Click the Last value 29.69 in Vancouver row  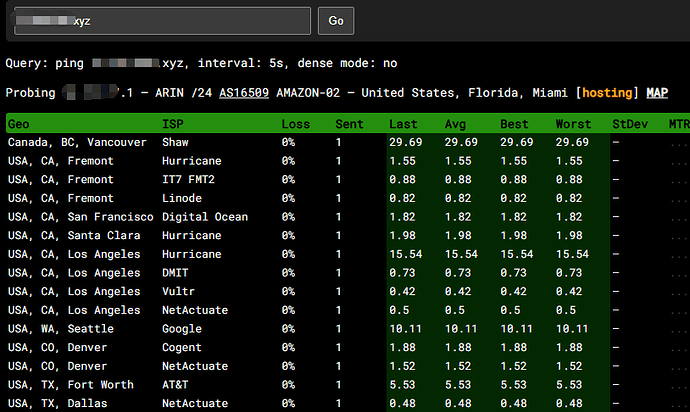click(x=405, y=142)
